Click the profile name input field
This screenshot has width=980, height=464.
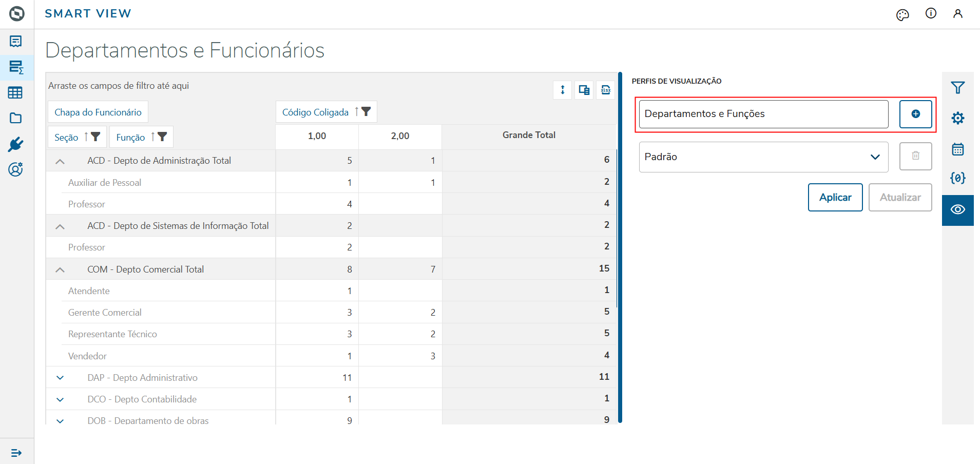coord(763,114)
